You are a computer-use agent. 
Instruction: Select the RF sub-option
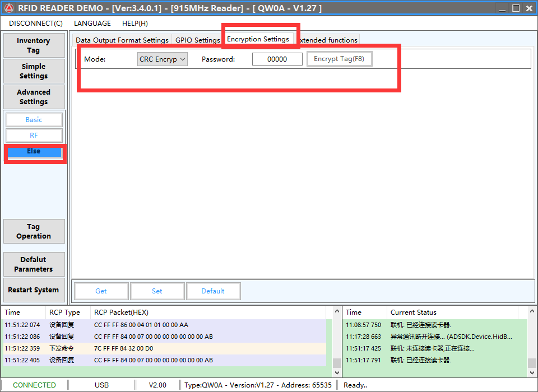34,136
